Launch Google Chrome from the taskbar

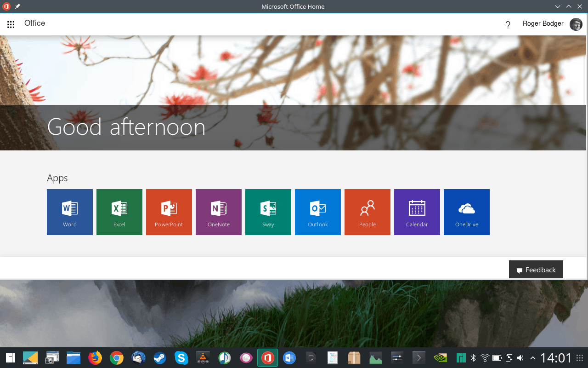coord(117,358)
